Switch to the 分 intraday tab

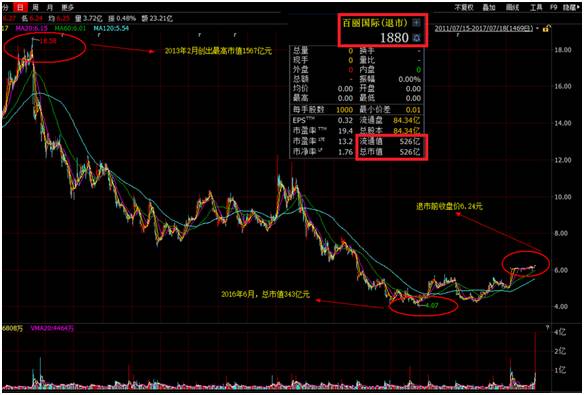5,7
